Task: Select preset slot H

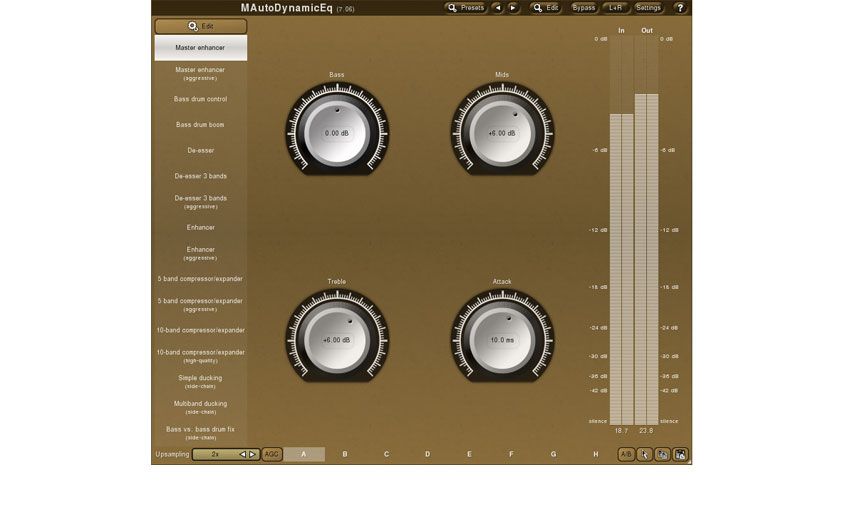Action: click(x=596, y=454)
